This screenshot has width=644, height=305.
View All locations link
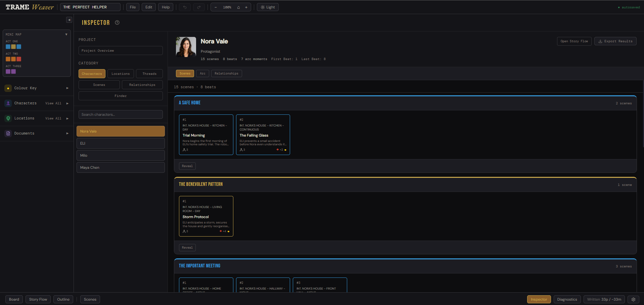point(53,118)
